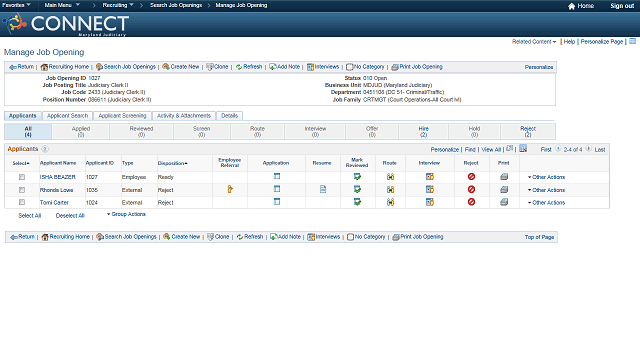640x360 pixels.
Task: Click top Recruiting Home toolbar link
Action: click(64, 67)
